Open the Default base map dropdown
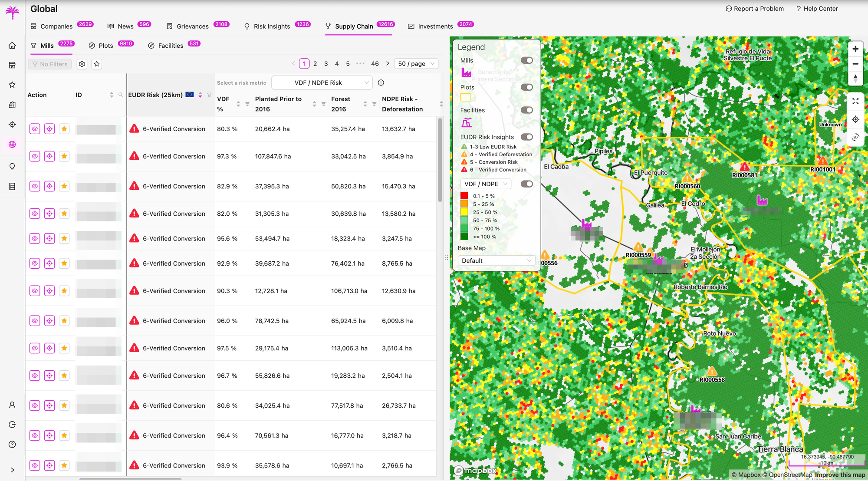 pyautogui.click(x=496, y=260)
